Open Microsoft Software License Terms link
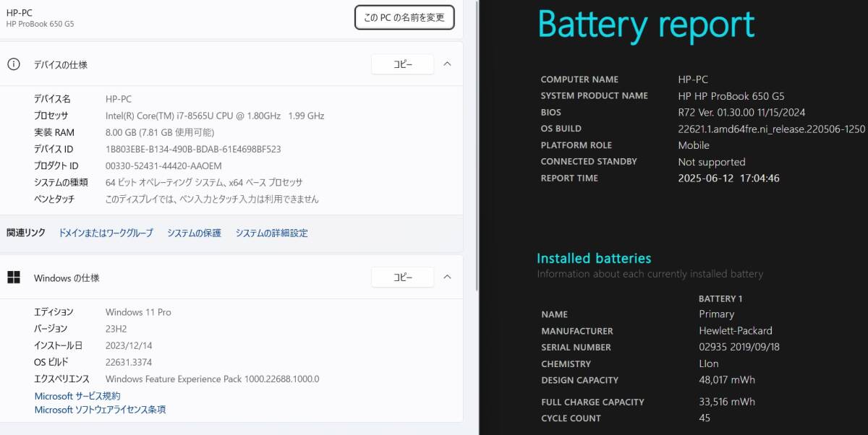The height and width of the screenshot is (435, 868). [100, 410]
